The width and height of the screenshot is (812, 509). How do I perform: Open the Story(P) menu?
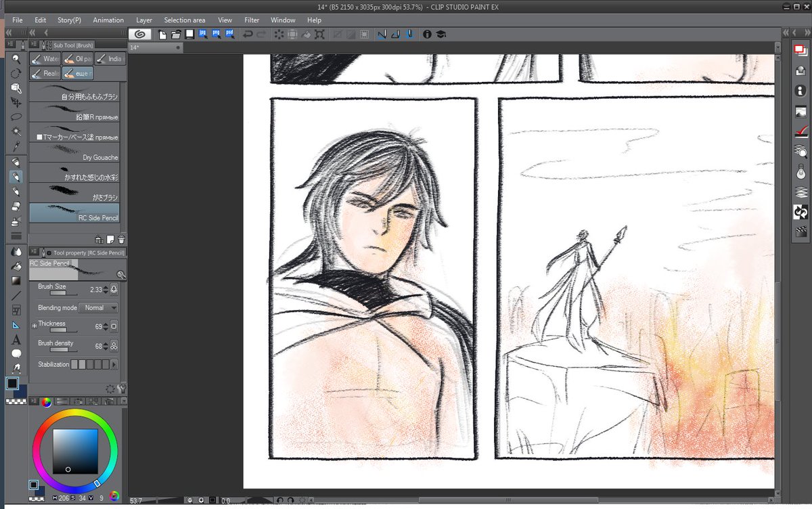[69, 20]
